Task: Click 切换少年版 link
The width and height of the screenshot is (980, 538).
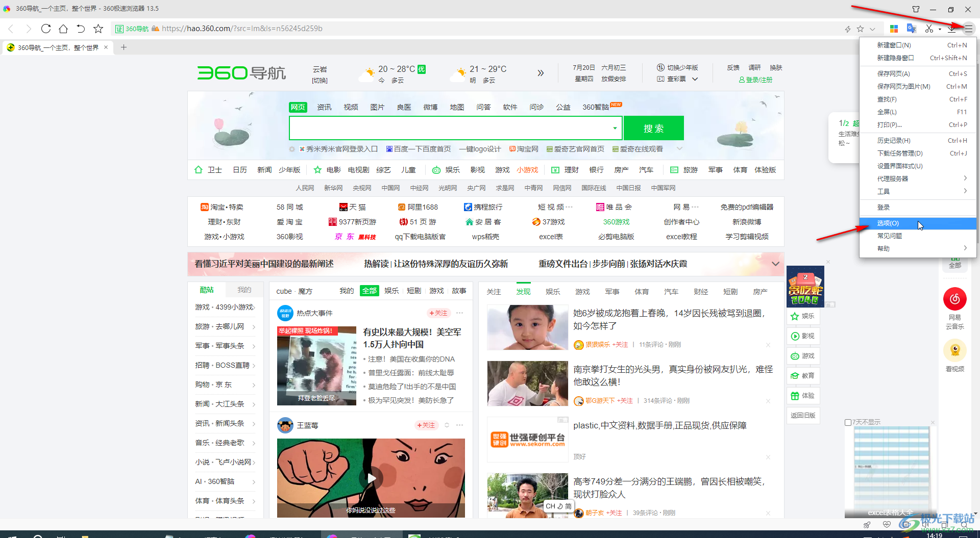Action: click(677, 67)
